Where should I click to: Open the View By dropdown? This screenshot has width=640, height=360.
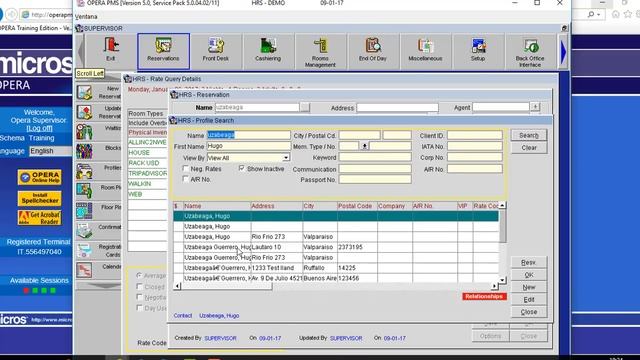point(286,158)
